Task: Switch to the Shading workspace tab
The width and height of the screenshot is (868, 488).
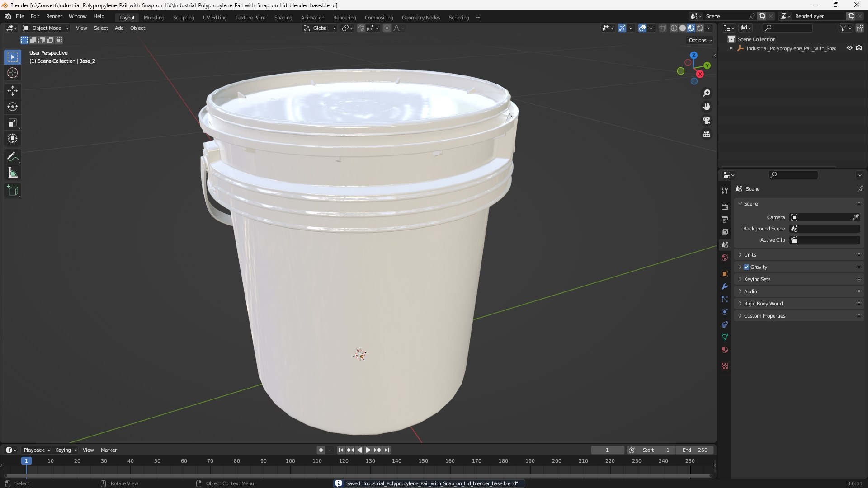Action: pyautogui.click(x=283, y=18)
